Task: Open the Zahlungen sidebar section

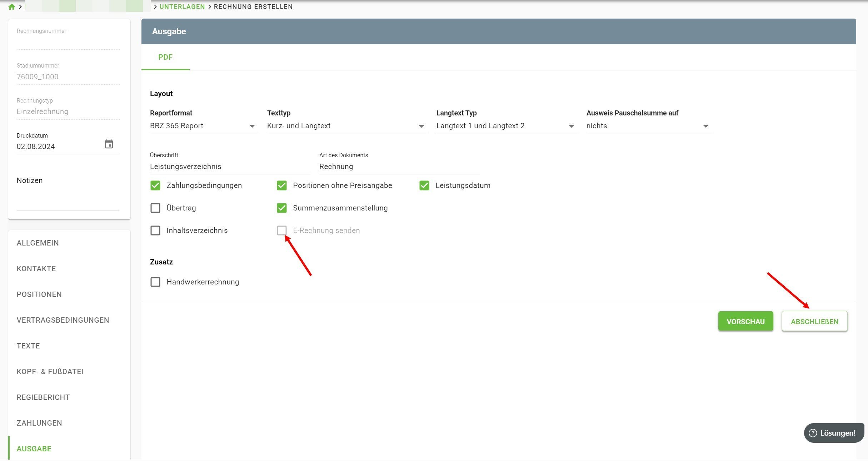Action: 39,423
